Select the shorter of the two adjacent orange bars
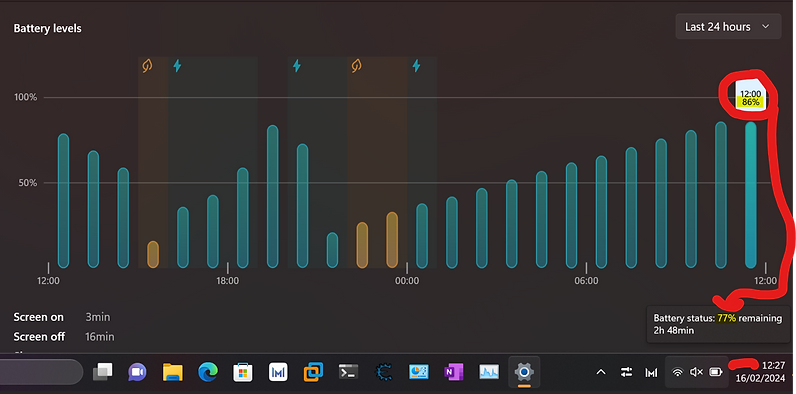 [x=362, y=245]
